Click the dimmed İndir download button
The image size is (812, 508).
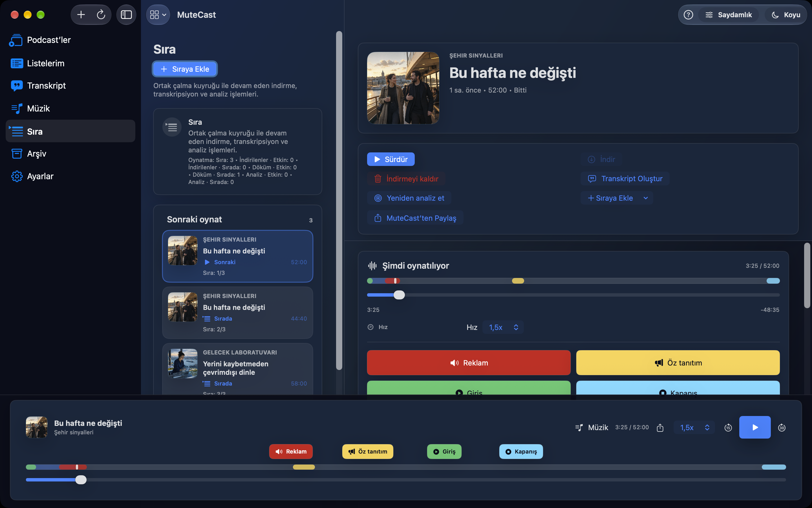(x=602, y=159)
